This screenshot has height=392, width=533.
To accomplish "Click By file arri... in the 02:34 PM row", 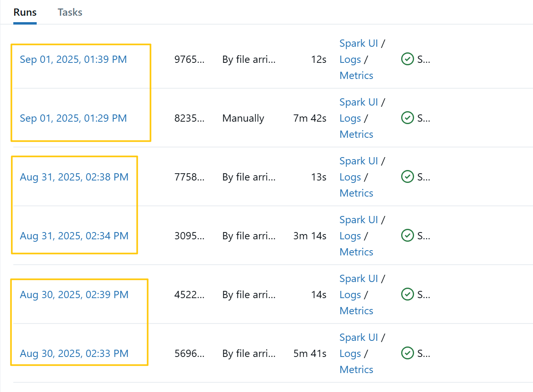I will [249, 236].
